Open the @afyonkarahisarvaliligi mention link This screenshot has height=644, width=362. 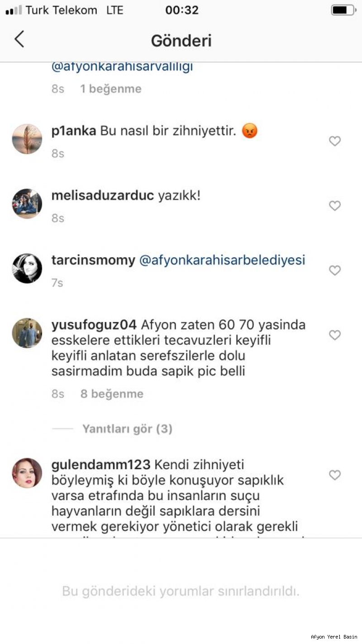tap(122, 67)
